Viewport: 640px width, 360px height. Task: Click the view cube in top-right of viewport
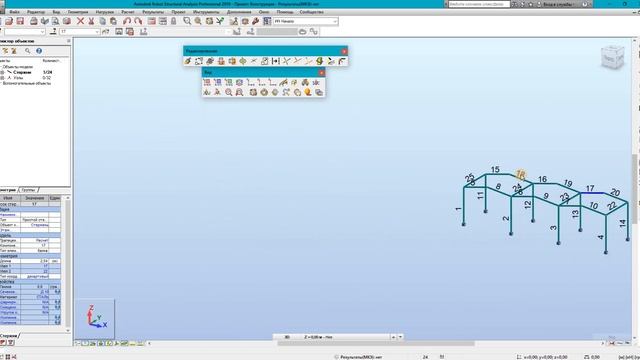[x=613, y=58]
